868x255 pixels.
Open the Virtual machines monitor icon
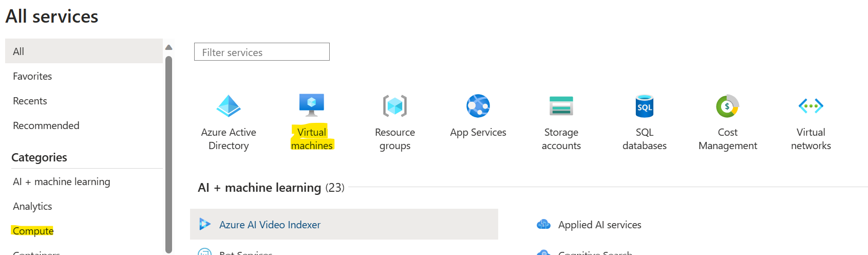[312, 105]
